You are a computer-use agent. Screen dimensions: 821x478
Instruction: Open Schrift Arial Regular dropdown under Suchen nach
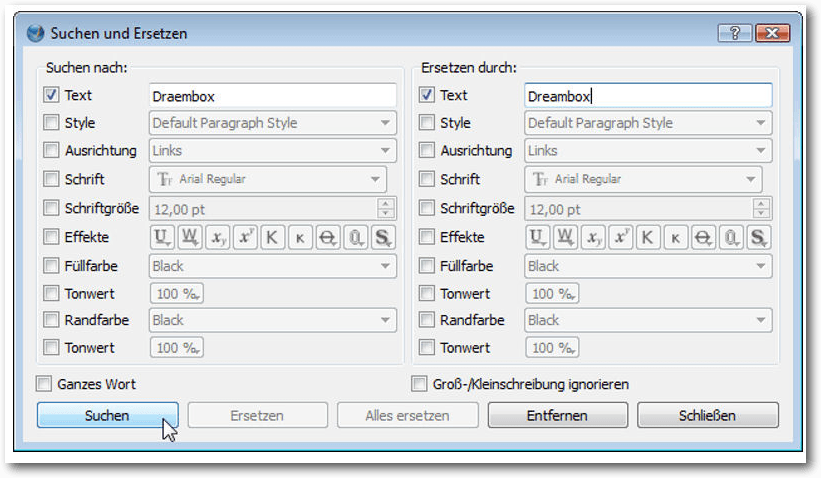click(x=268, y=179)
